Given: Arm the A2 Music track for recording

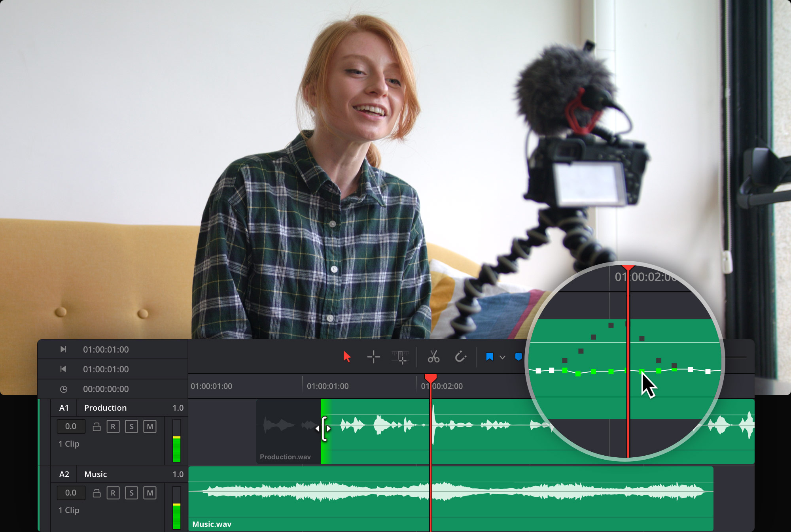Looking at the screenshot, I should (114, 493).
